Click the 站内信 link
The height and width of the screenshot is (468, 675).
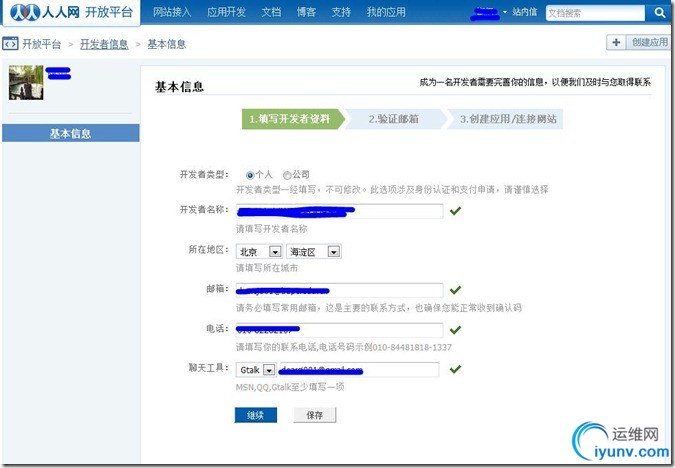[x=524, y=12]
